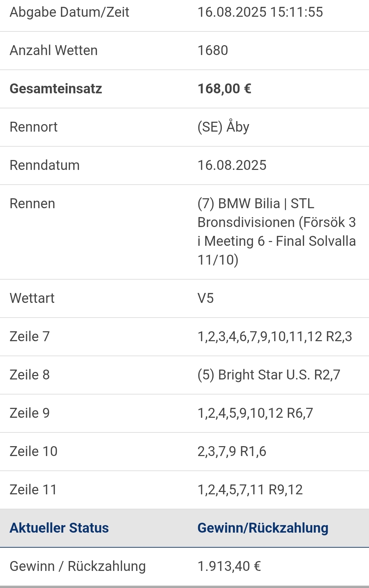Select the Abgabe Datum/Zeit value 16.08.2025 15:11:55
369x588 pixels.
260,12
